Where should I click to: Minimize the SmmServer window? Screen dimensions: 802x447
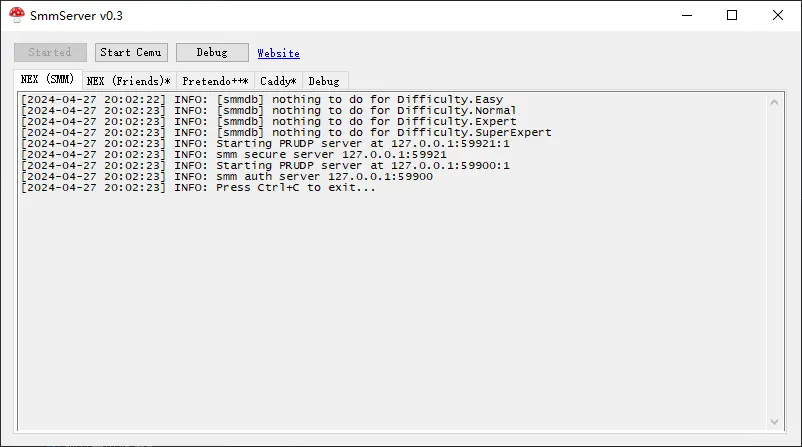coord(687,15)
